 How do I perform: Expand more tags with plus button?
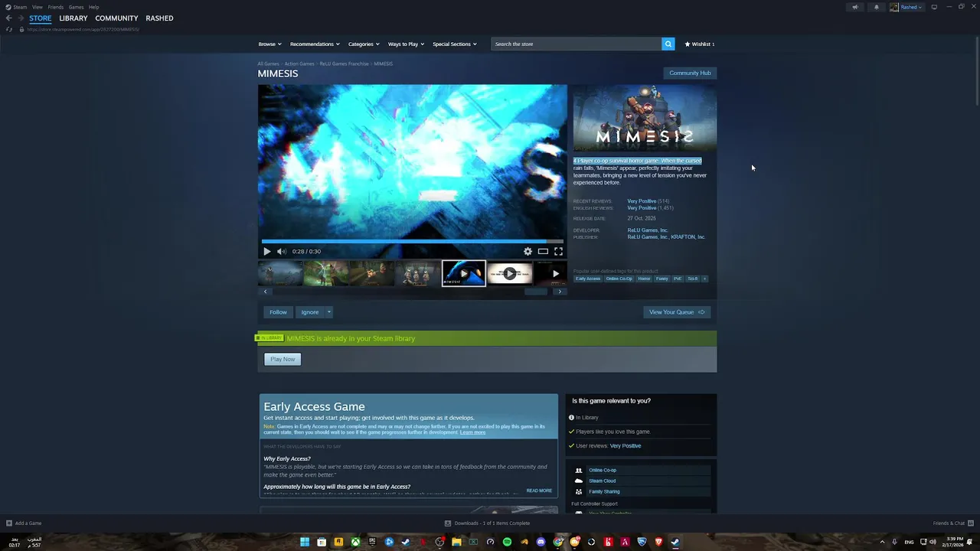point(704,279)
